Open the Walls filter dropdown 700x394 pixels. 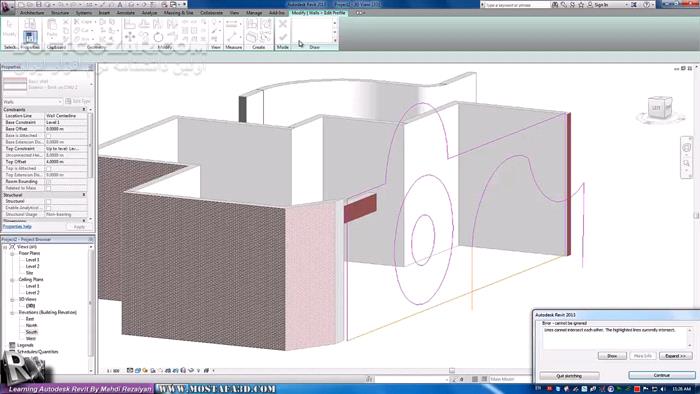(x=32, y=102)
